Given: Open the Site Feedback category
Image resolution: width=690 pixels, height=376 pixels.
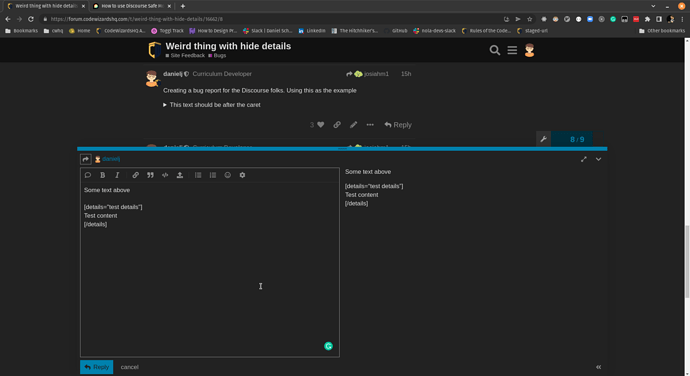Looking at the screenshot, I should click(x=185, y=55).
